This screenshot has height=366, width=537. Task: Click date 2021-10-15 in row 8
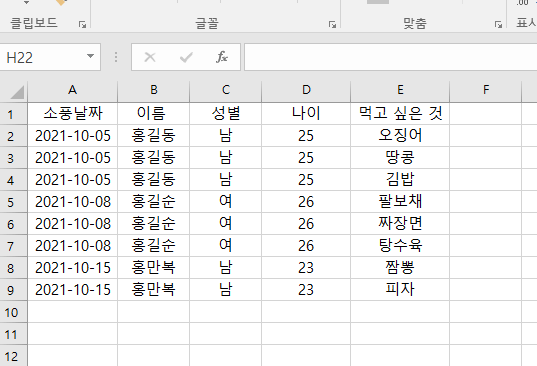[73, 267]
